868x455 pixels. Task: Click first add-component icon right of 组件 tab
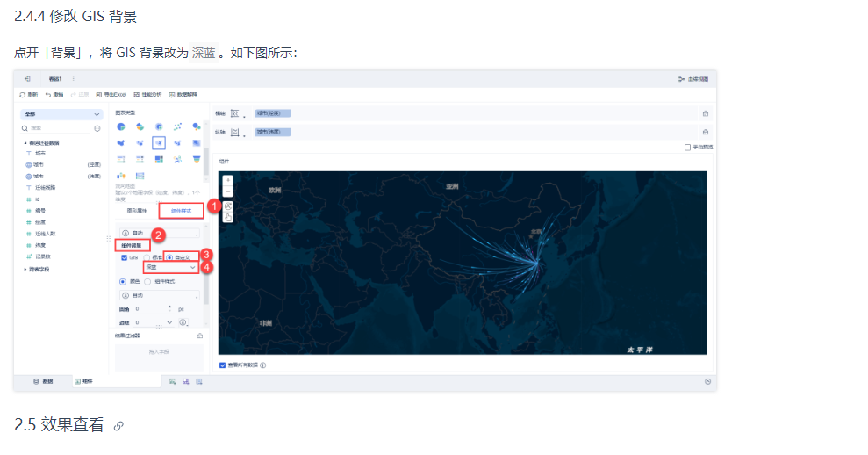click(x=172, y=382)
